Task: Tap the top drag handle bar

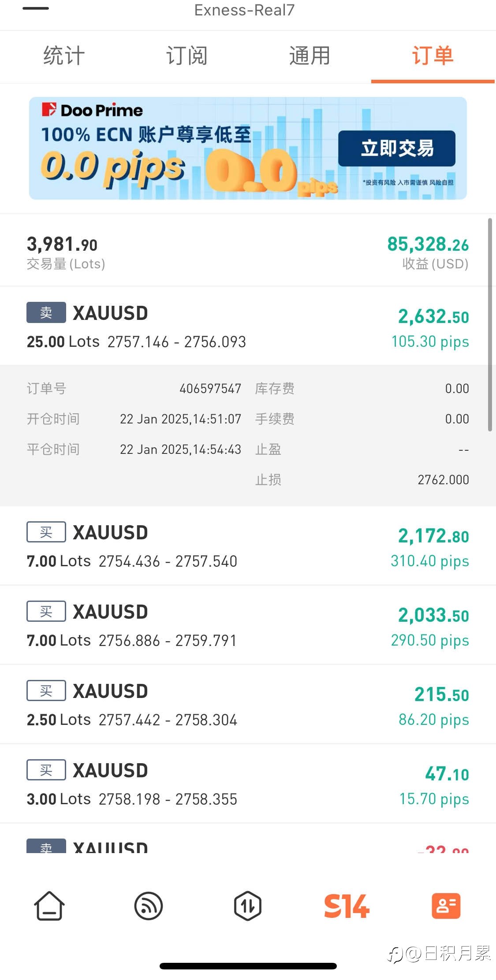Action: pyautogui.click(x=36, y=8)
